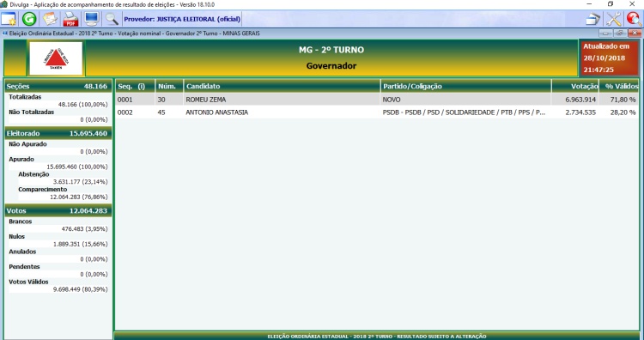
Task: Sort by the Candidato column header
Action: (282, 86)
